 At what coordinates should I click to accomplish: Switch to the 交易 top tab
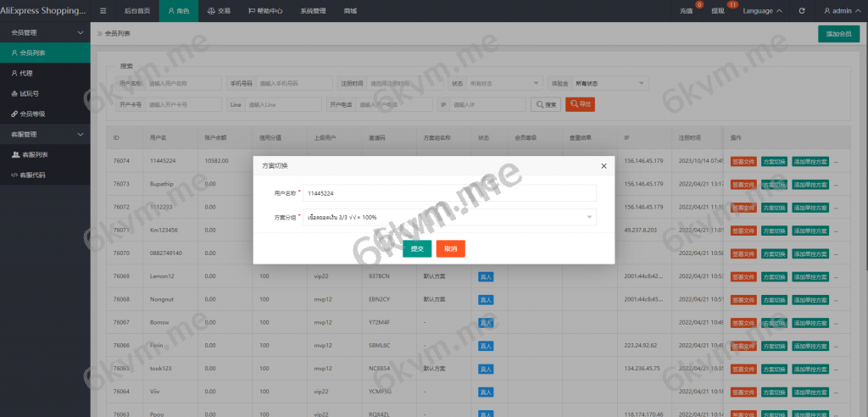click(219, 11)
